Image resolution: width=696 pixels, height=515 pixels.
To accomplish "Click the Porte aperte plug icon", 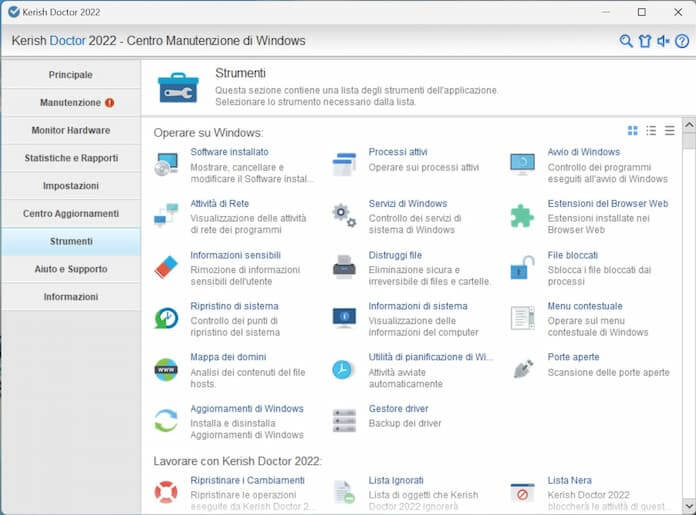I will coord(523,369).
